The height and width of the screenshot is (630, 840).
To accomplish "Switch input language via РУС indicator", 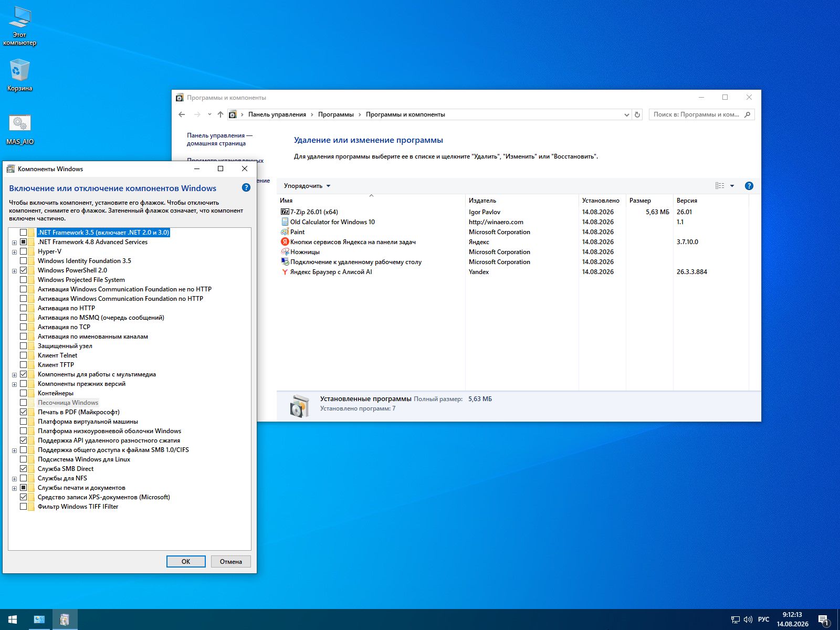I will pyautogui.click(x=764, y=619).
